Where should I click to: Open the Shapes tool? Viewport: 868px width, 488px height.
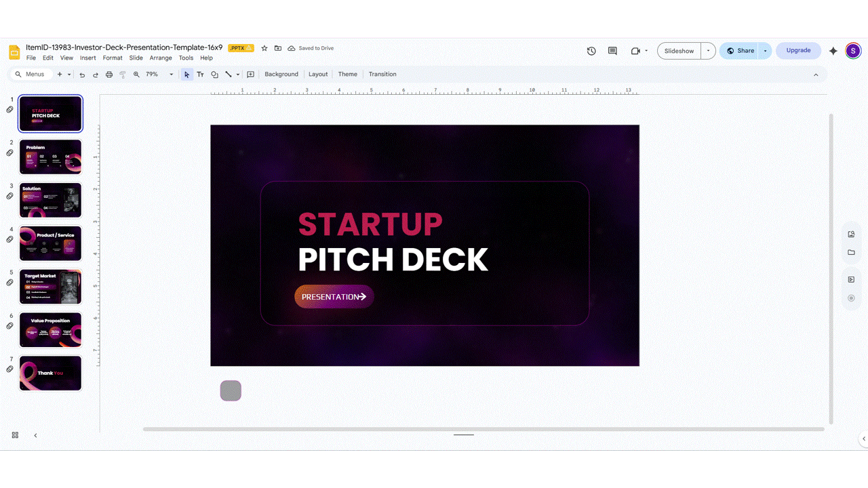click(214, 74)
